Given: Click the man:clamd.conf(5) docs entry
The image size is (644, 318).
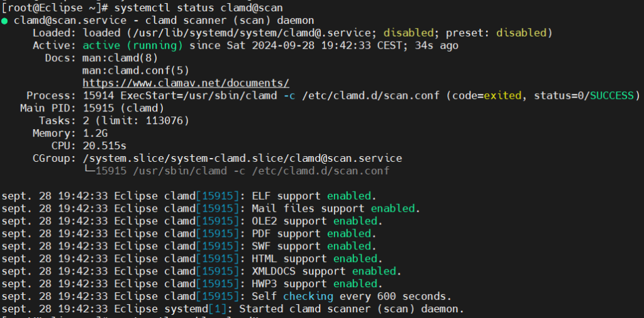Looking at the screenshot, I should point(136,71).
